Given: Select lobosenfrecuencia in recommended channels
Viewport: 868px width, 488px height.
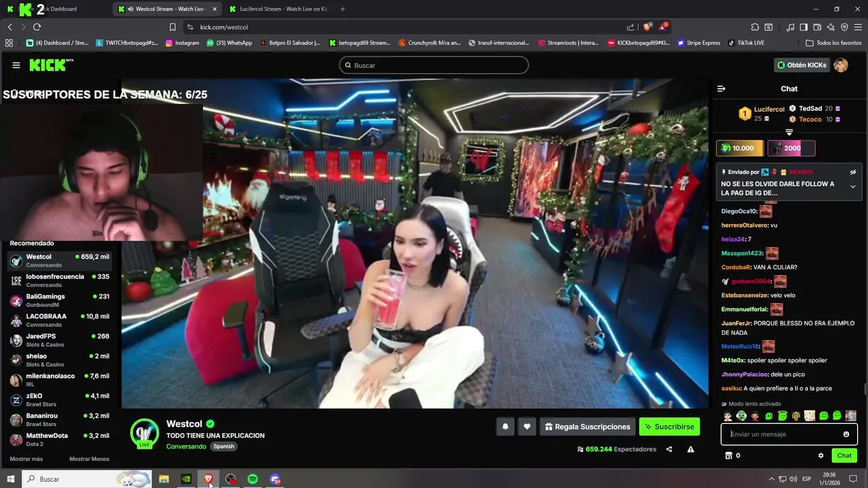Looking at the screenshot, I should click(60, 281).
